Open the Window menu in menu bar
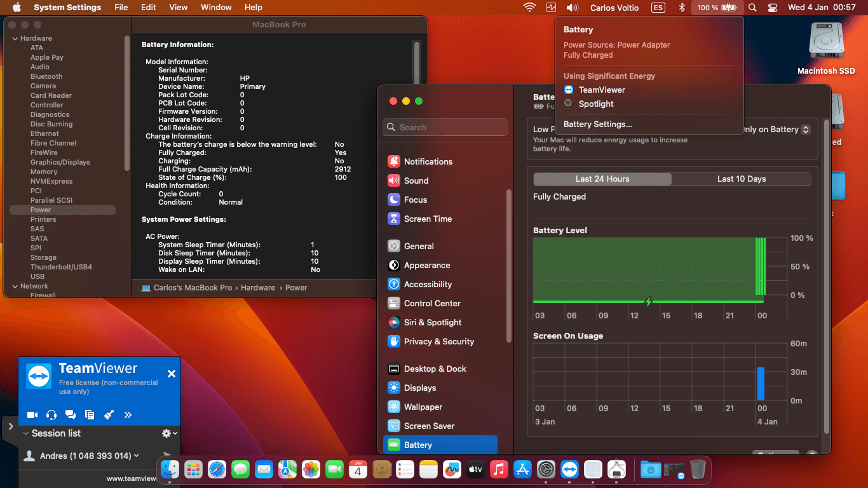Image resolution: width=868 pixels, height=488 pixels. [216, 8]
